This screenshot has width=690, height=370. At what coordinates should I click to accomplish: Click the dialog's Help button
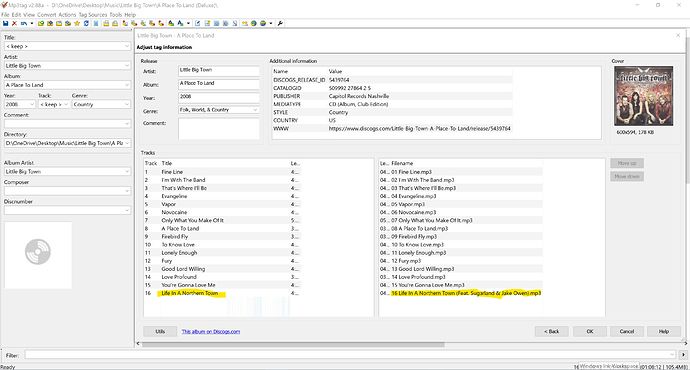pyautogui.click(x=664, y=331)
